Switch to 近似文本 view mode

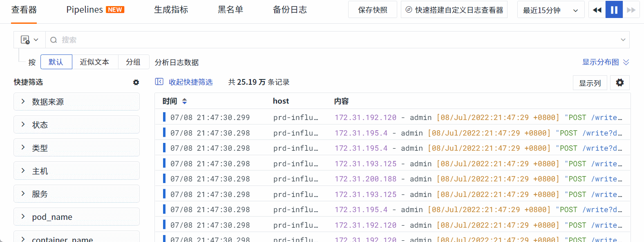point(94,62)
